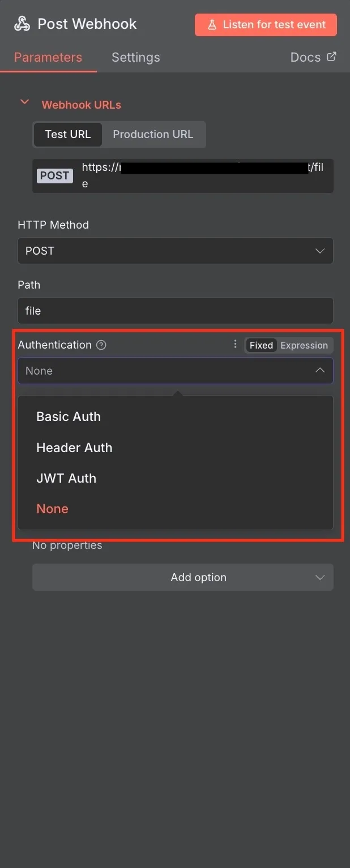The height and width of the screenshot is (868, 350).
Task: Click the external link icon beside Docs
Action: pyautogui.click(x=332, y=57)
